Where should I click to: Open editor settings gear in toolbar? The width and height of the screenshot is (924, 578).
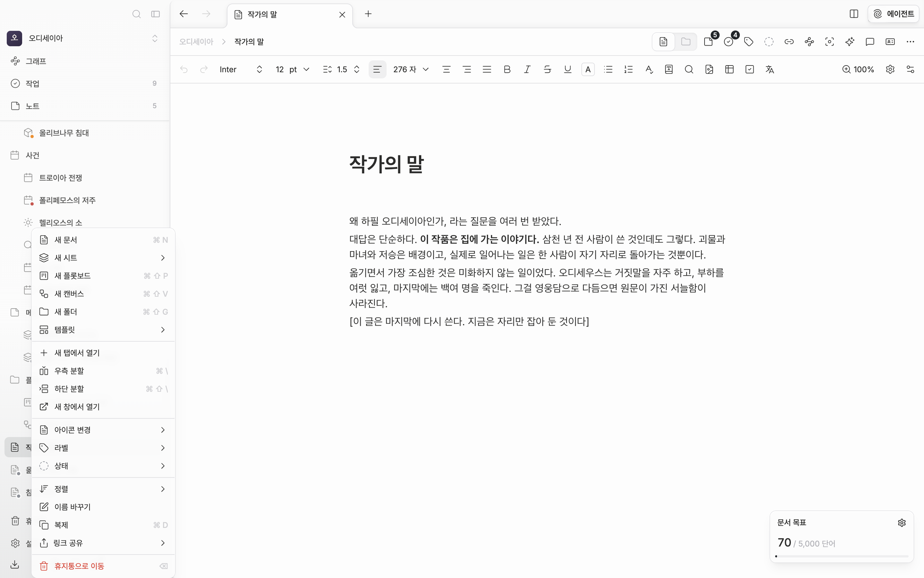coord(890,69)
